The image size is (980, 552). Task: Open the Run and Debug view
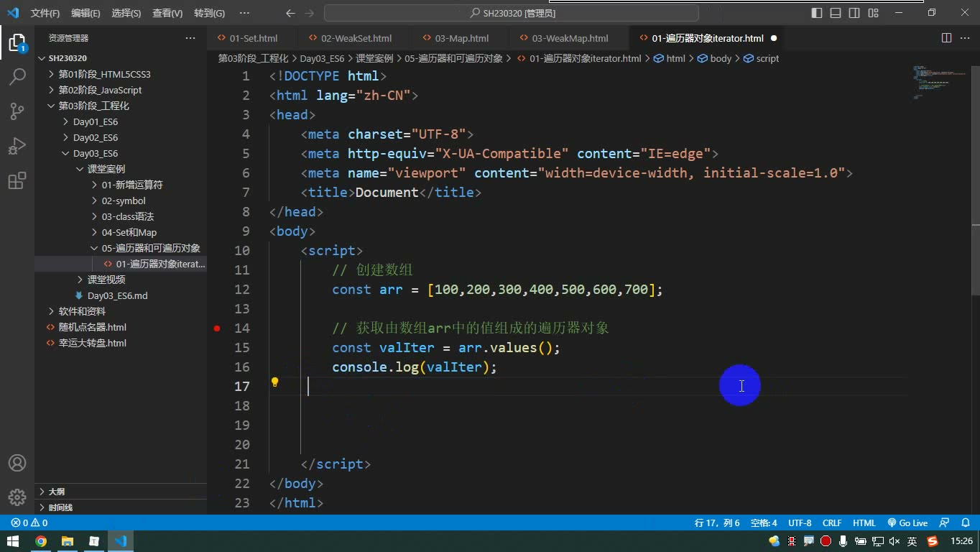17,146
